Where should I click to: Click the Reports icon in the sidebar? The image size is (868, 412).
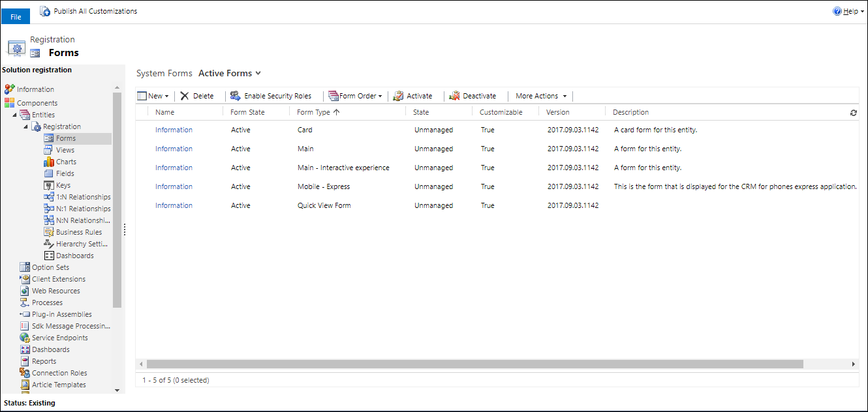pos(25,361)
